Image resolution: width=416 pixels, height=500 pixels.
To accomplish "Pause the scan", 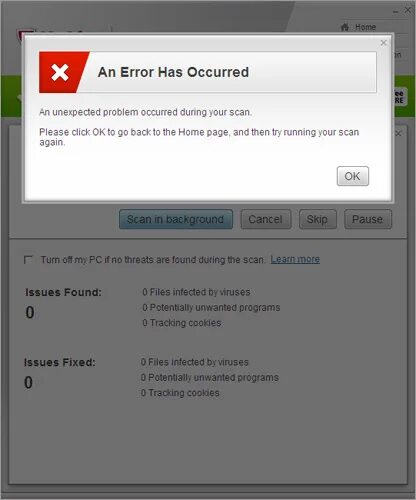I will pos(368,219).
